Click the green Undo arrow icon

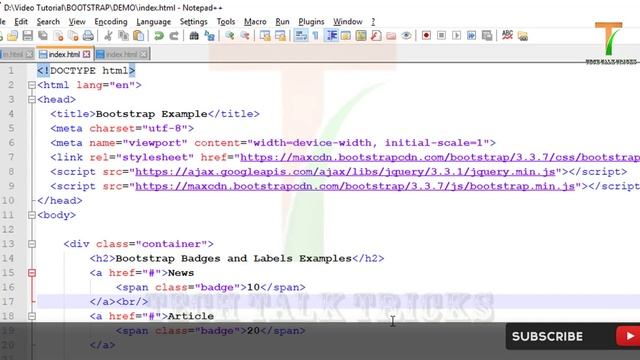pos(159,36)
